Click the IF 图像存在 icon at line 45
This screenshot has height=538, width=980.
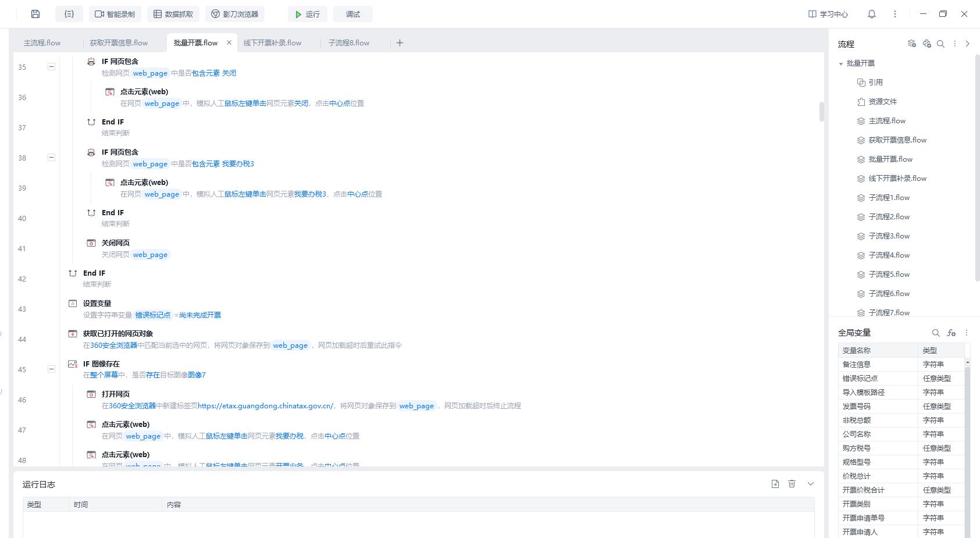click(x=73, y=364)
